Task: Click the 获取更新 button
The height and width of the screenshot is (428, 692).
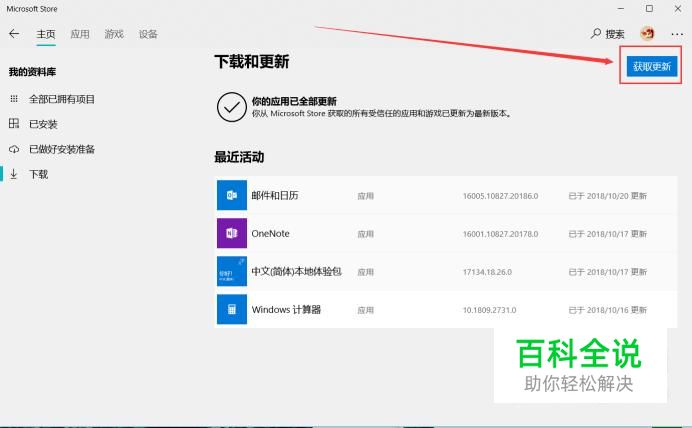Action: pos(652,67)
